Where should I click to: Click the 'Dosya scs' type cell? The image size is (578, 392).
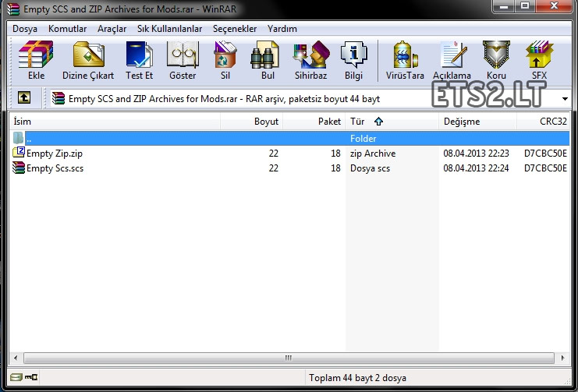pyautogui.click(x=370, y=168)
